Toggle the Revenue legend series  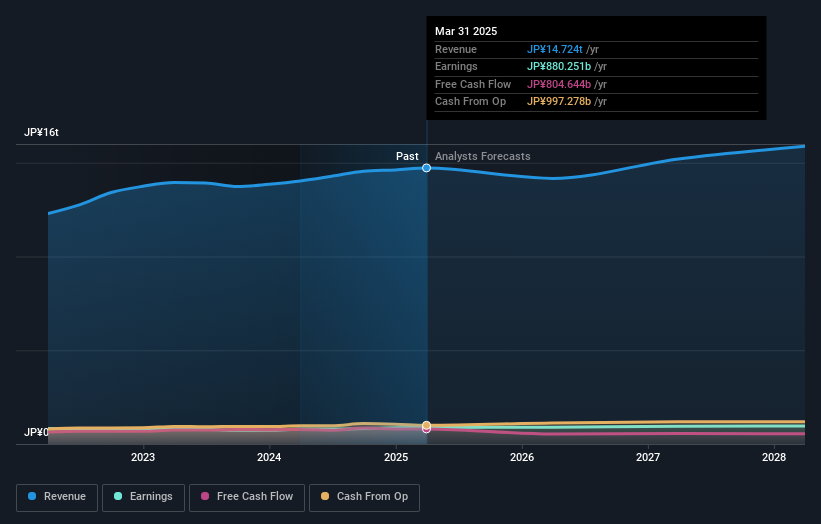57,497
